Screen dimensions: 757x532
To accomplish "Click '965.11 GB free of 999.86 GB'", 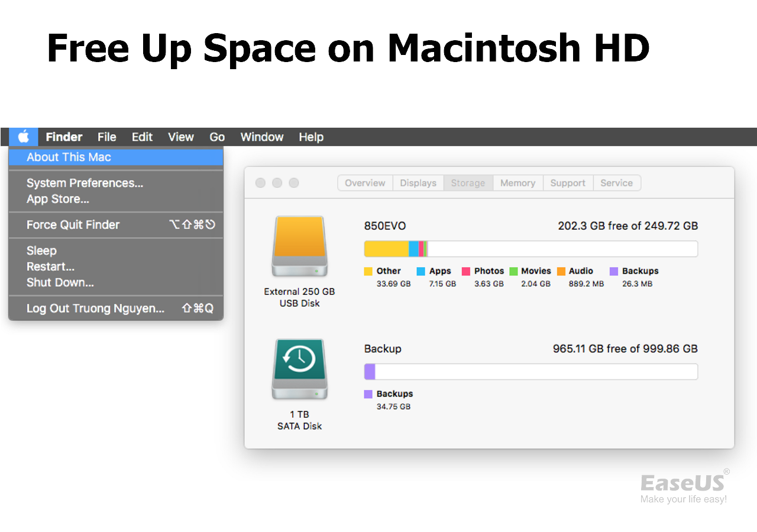I will click(625, 349).
